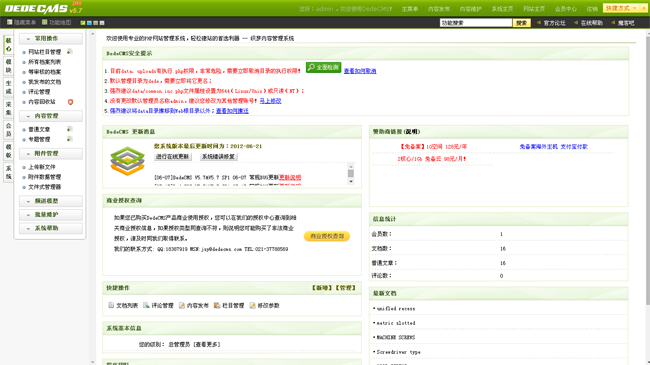Open 系统主页 in top navigation

502,9
